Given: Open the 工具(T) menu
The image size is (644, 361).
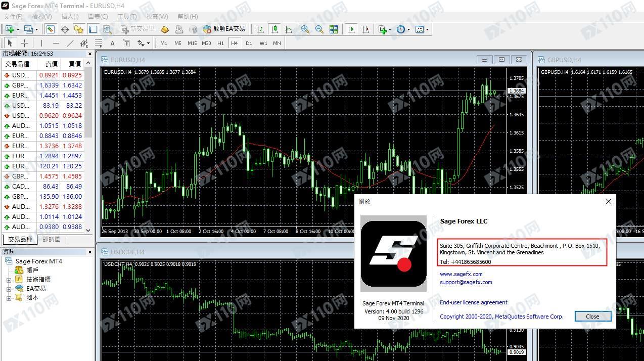Looking at the screenshot, I should click(x=127, y=16).
